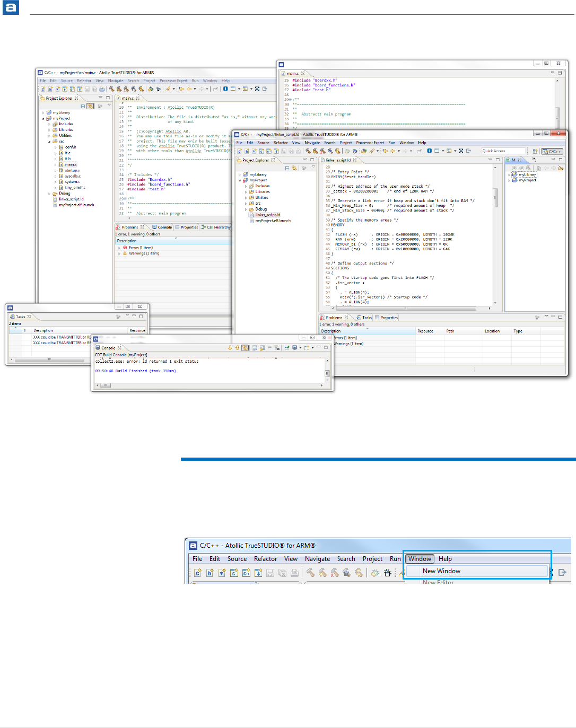This screenshot has height=728, width=576.
Task: Click back navigation arrow in linker_script.ld window toolbar
Action: (393, 151)
